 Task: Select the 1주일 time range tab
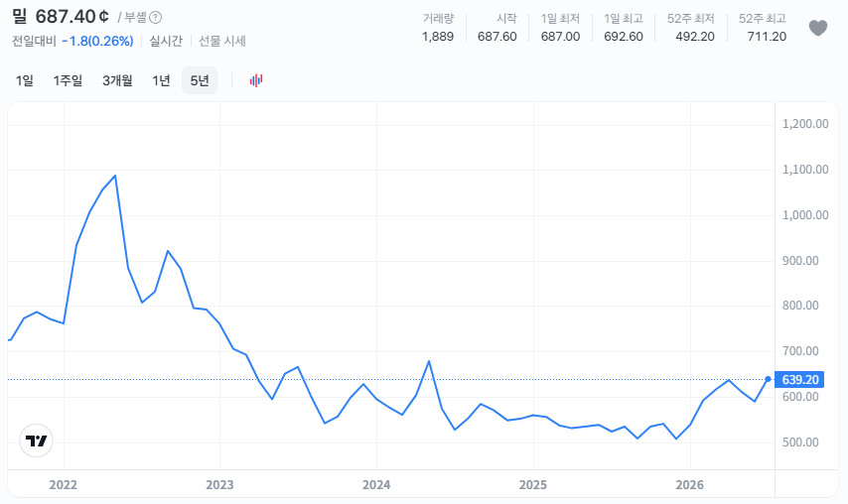coord(68,80)
